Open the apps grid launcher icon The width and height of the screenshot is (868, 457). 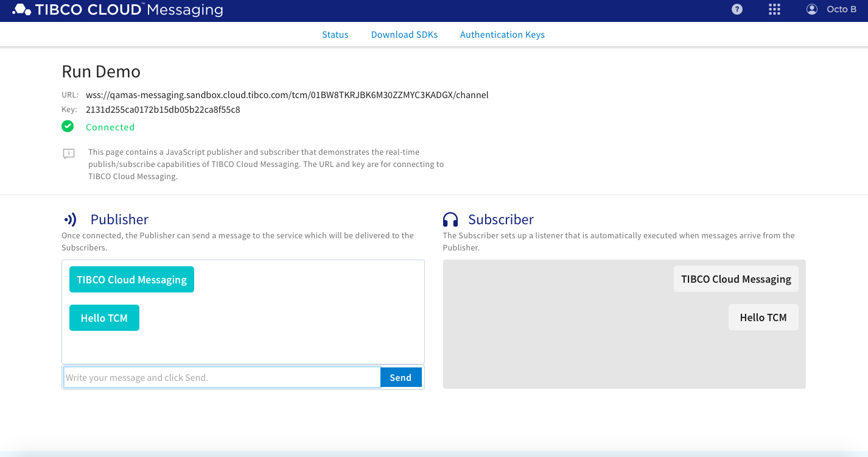(x=774, y=10)
